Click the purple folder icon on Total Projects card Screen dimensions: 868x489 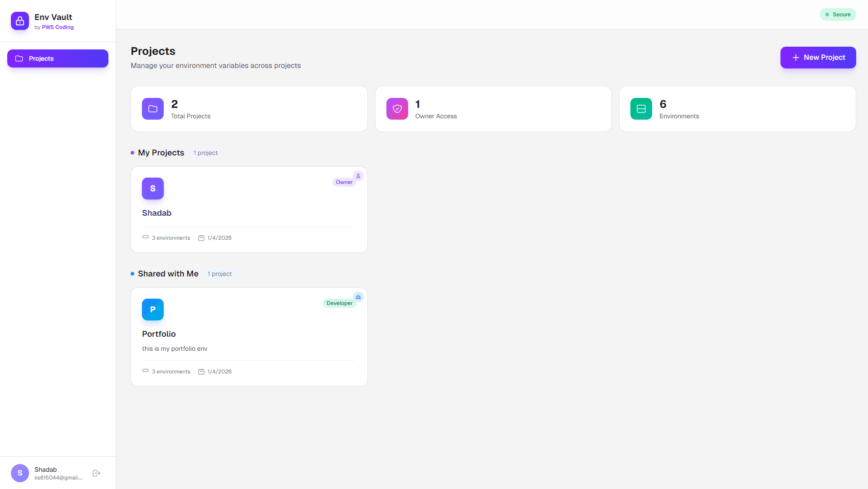pyautogui.click(x=152, y=109)
